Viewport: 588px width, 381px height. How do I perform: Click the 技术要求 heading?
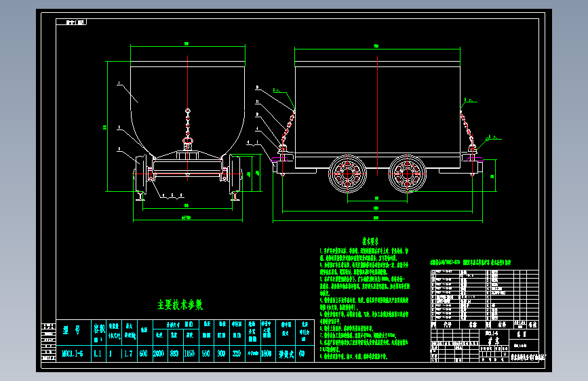(x=370, y=241)
